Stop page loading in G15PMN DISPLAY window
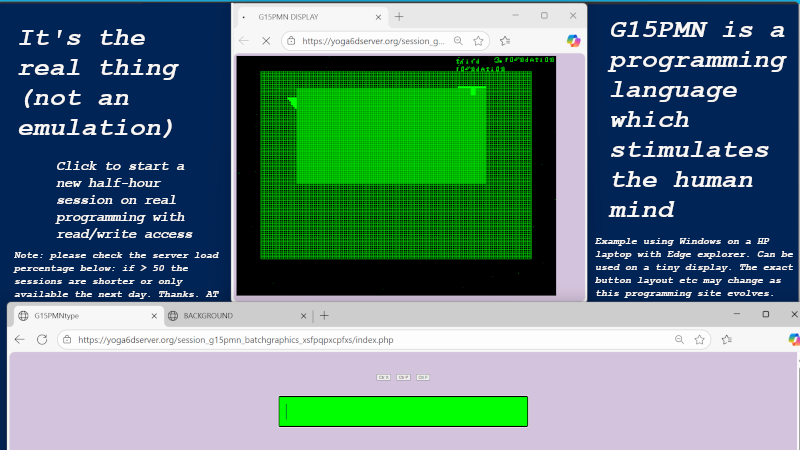Screen dimensions: 800x450 pyautogui.click(x=265, y=41)
